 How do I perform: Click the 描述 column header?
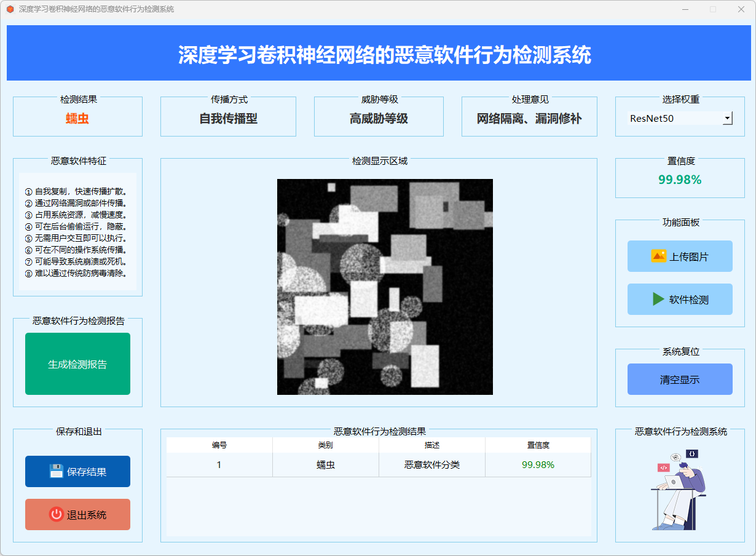tap(432, 445)
